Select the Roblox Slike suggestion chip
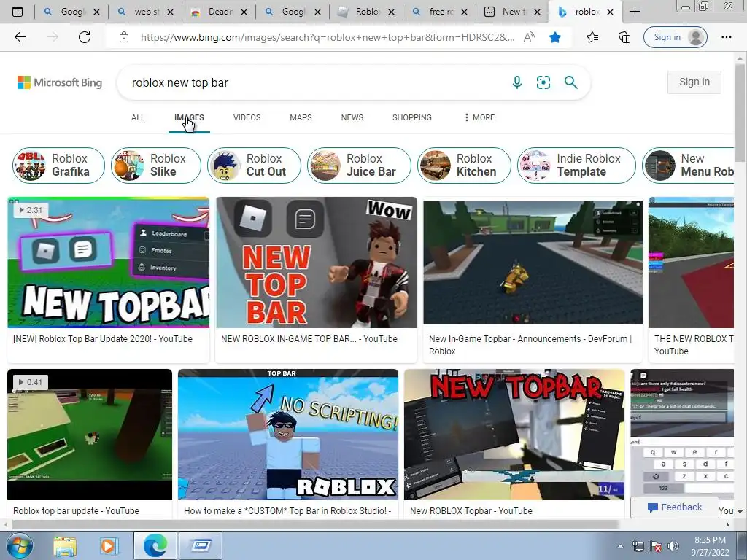The height and width of the screenshot is (560, 747). click(x=156, y=166)
